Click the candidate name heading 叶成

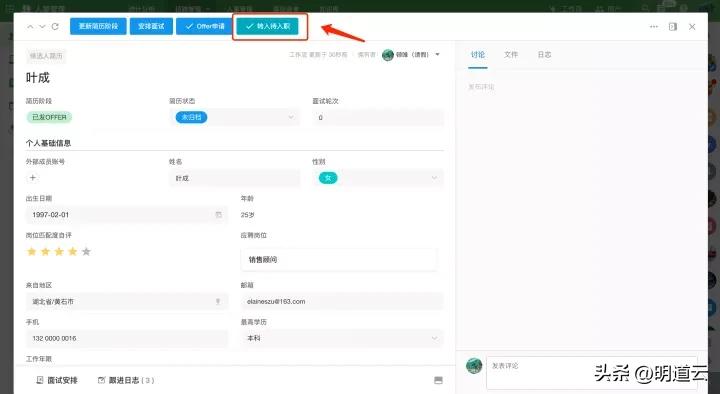38,78
